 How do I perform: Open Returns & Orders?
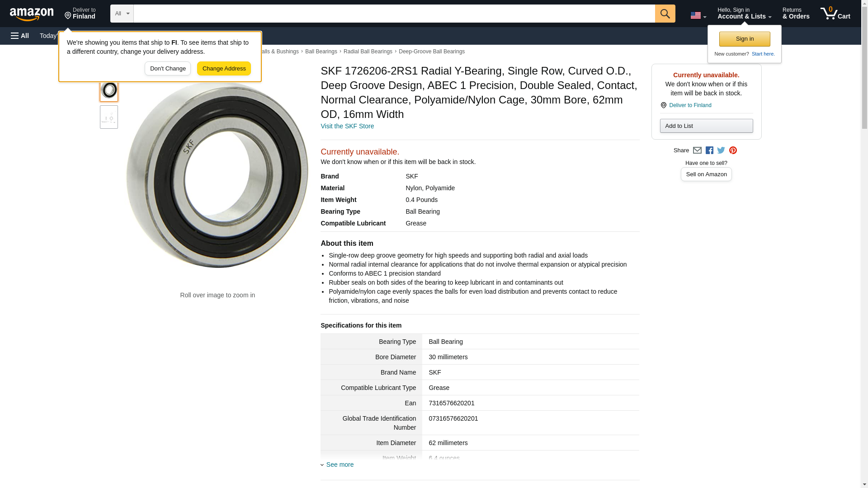(x=796, y=14)
